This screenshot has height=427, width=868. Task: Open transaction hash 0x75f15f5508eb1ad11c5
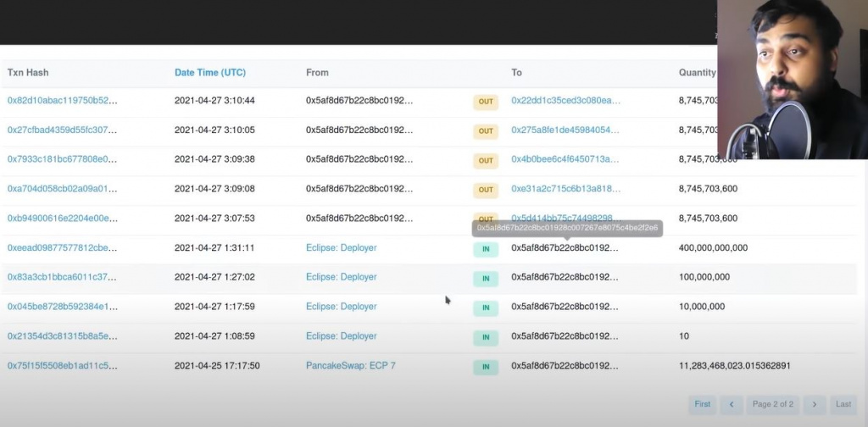pyautogui.click(x=62, y=366)
